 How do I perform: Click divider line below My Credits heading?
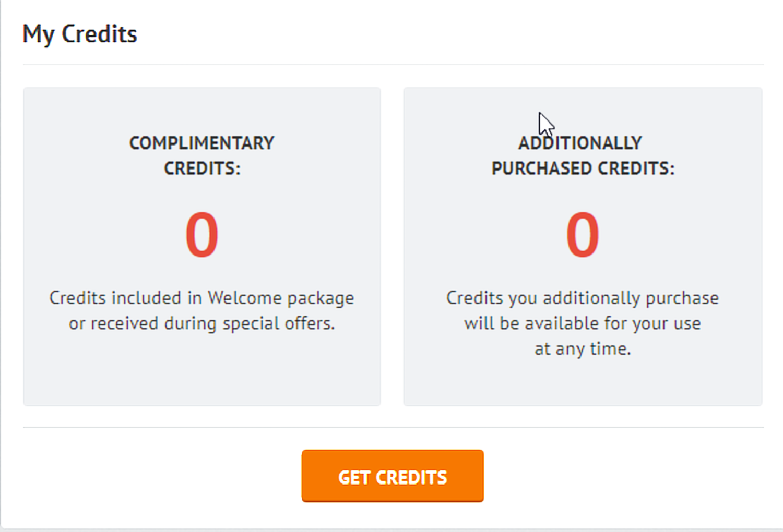pyautogui.click(x=393, y=65)
